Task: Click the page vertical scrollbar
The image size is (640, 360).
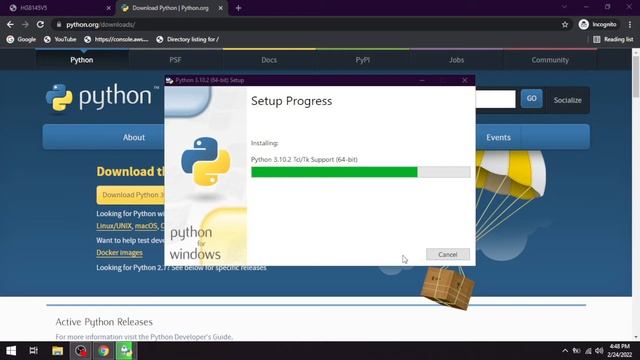Action: pyautogui.click(x=636, y=77)
